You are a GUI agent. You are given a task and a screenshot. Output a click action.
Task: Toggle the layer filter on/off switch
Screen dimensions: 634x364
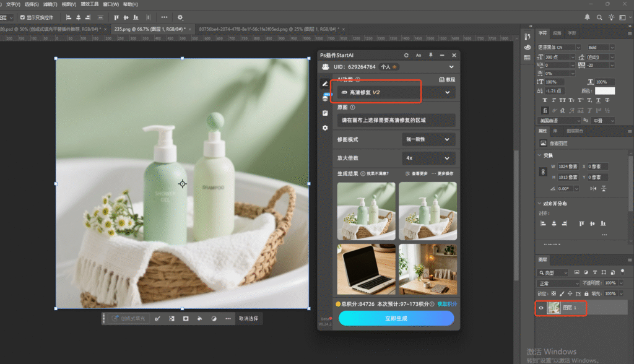[x=623, y=271]
